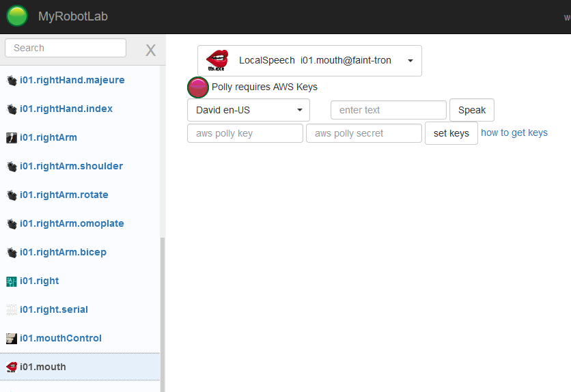Screen dimensions: 571x392
Task: Open i01.right.serial service
Action: coord(54,310)
